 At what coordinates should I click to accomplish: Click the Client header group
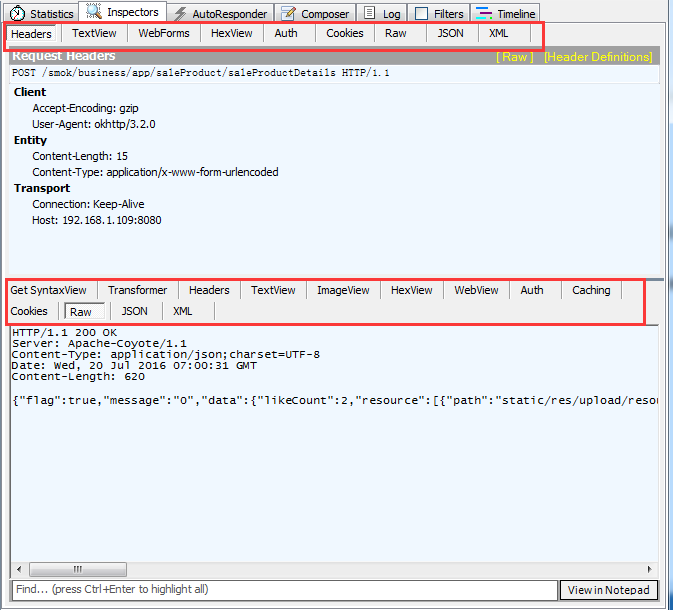point(30,92)
